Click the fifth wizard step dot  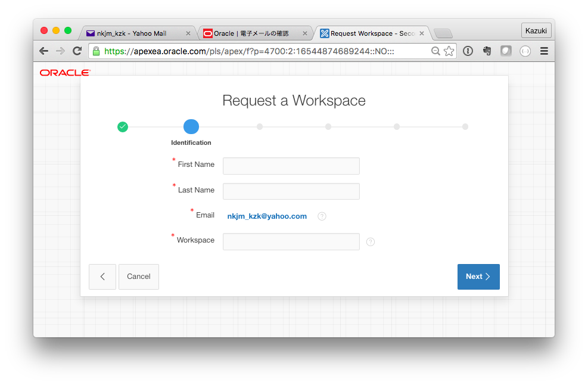397,127
